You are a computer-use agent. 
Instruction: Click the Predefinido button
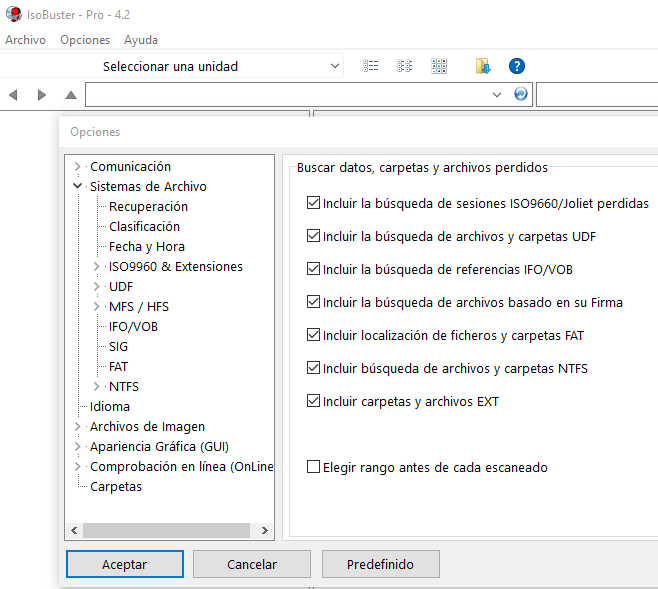point(381,564)
